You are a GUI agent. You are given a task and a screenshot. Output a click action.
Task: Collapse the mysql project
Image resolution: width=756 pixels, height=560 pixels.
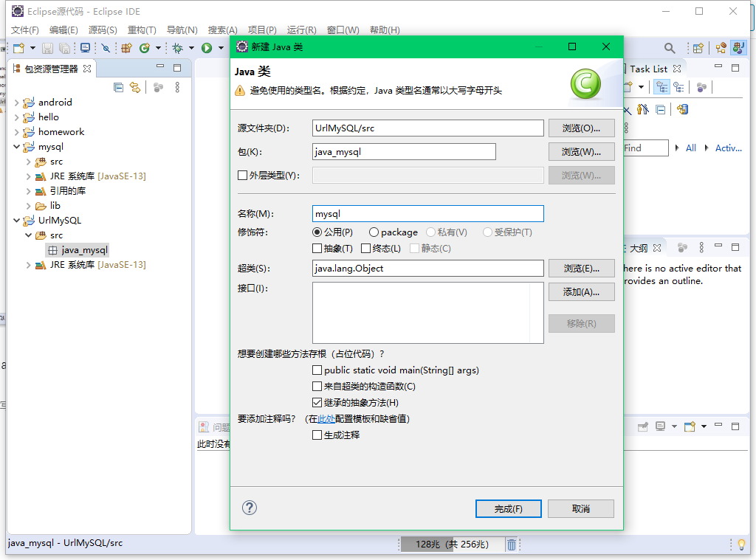point(16,146)
